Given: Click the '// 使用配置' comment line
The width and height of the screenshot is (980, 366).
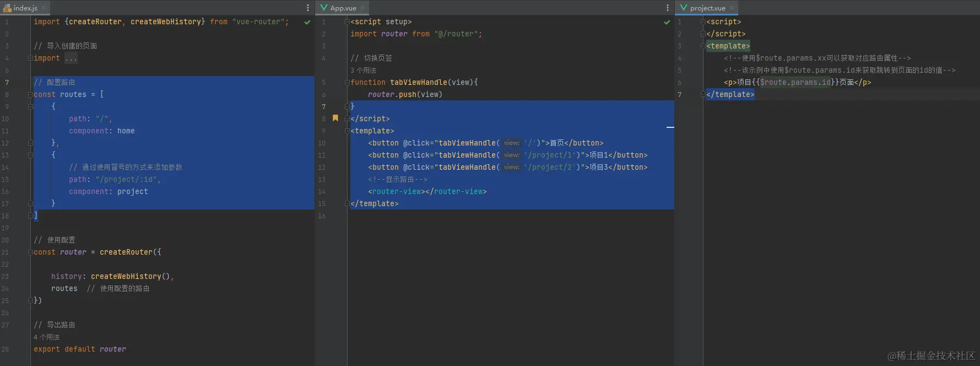Looking at the screenshot, I should point(55,240).
